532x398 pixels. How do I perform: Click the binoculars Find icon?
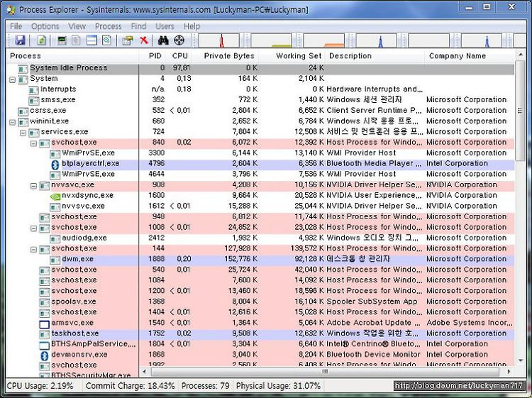pyautogui.click(x=163, y=40)
